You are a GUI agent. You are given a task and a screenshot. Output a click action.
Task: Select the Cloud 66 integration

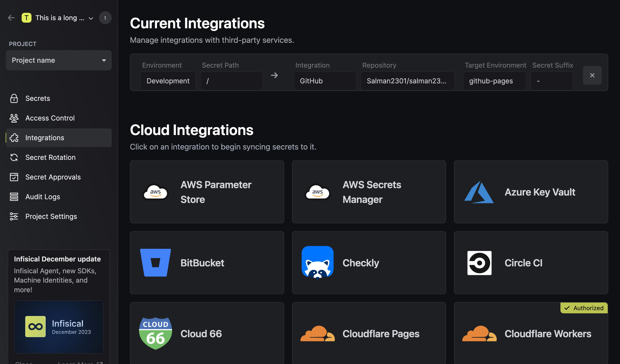(x=207, y=333)
